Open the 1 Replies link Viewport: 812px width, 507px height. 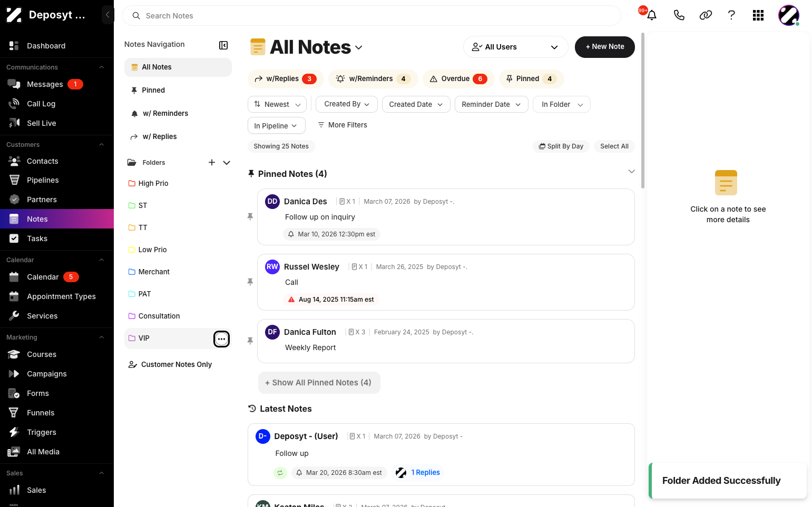[425, 473]
